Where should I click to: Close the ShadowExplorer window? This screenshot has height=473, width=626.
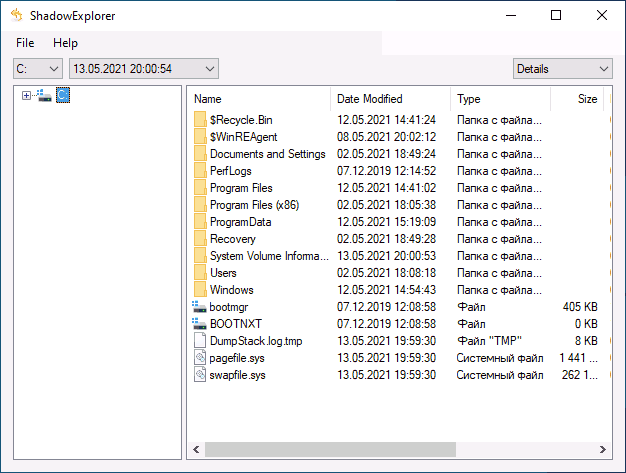(x=602, y=16)
